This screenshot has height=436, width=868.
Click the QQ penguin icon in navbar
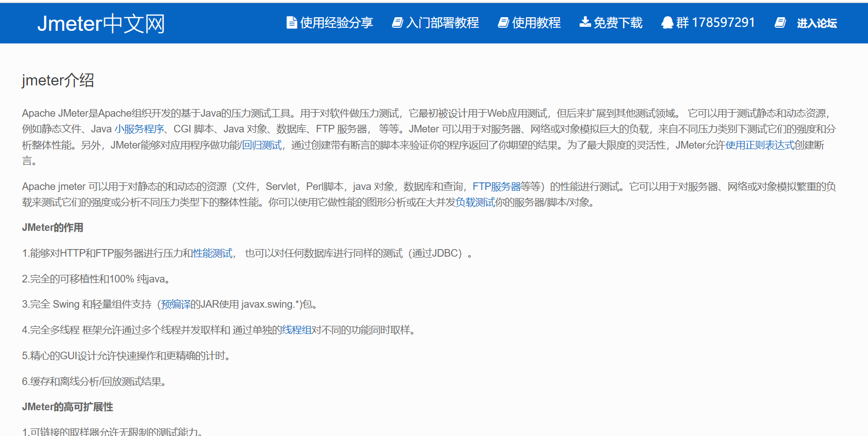[x=667, y=23]
